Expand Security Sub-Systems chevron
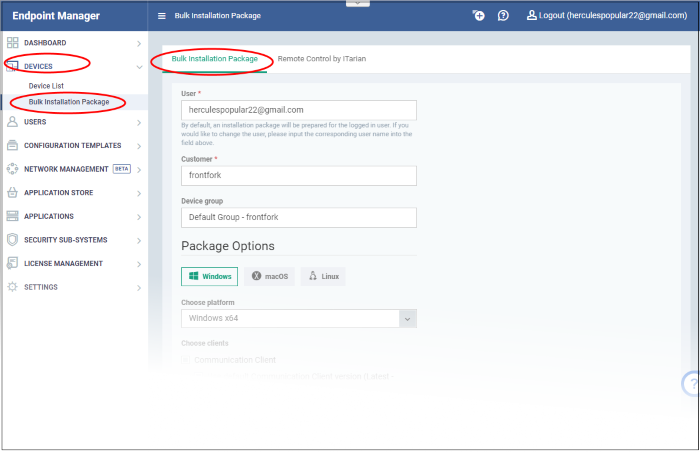Screen dimensions: 700x452 pyautogui.click(x=139, y=241)
